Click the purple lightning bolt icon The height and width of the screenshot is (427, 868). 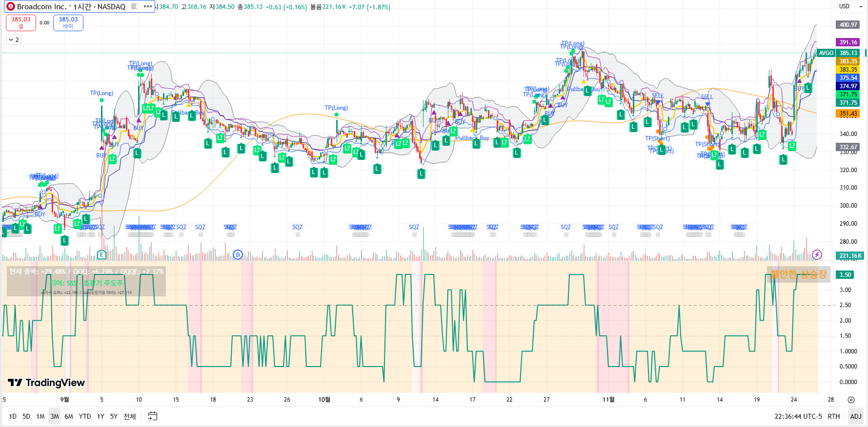(x=817, y=255)
